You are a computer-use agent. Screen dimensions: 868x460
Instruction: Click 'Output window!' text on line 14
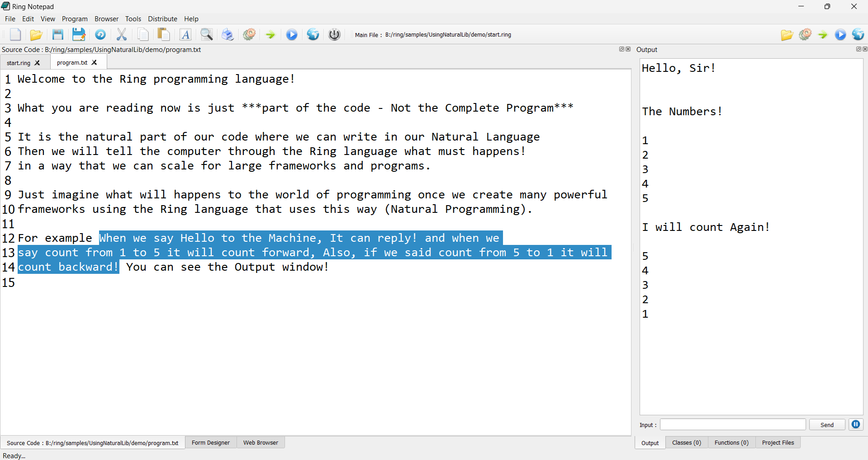point(281,267)
